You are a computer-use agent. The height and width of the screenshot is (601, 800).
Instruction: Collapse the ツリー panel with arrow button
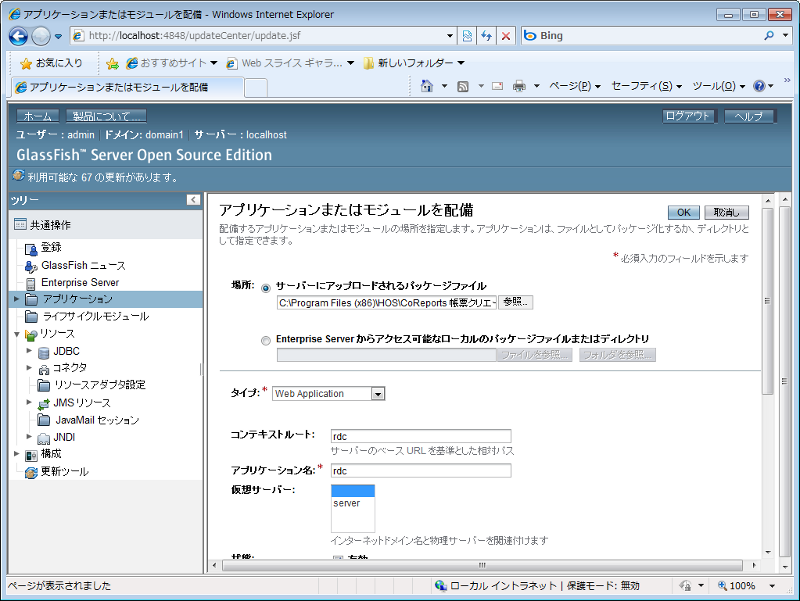193,200
